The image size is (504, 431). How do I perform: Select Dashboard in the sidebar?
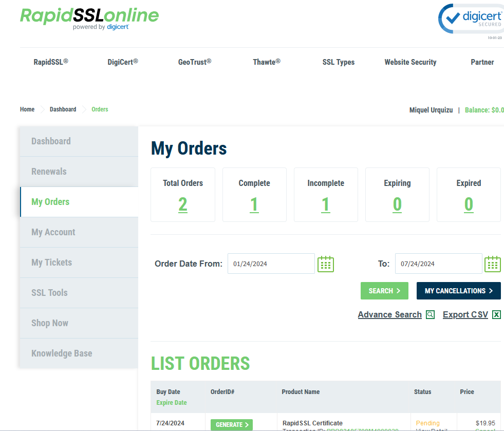(79, 141)
